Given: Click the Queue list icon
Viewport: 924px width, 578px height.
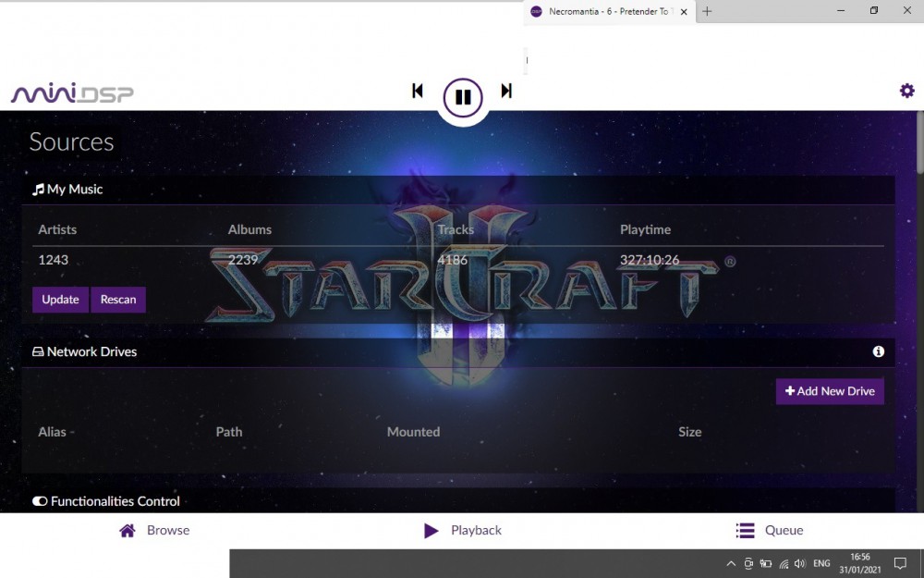Looking at the screenshot, I should click(x=745, y=530).
